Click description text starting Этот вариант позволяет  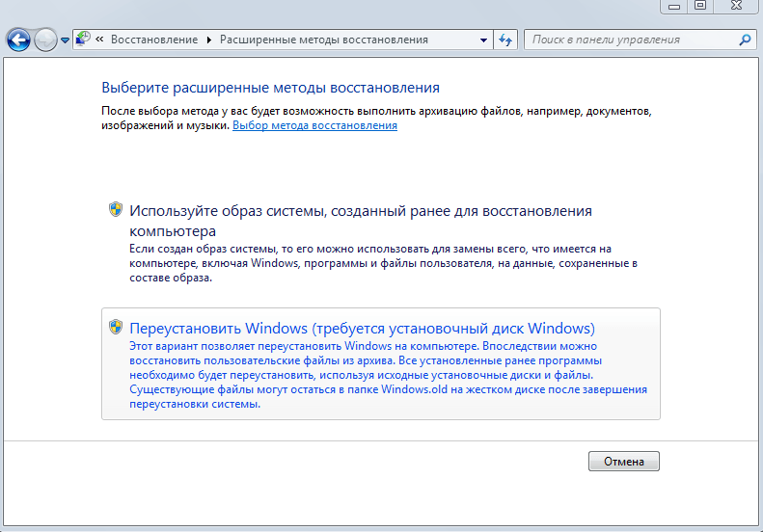[x=389, y=375]
